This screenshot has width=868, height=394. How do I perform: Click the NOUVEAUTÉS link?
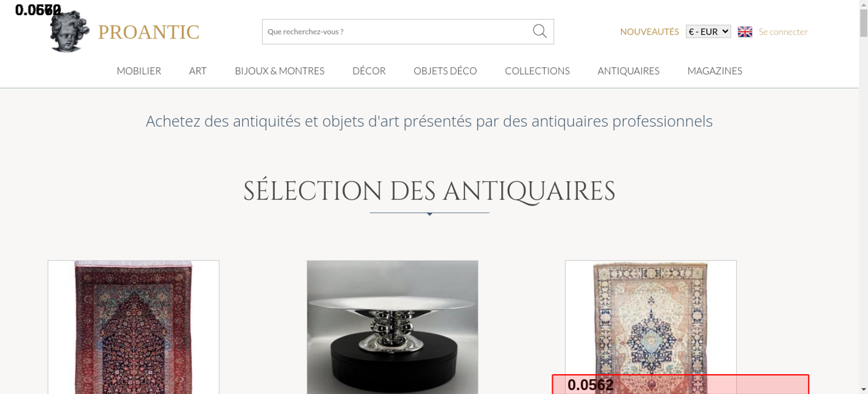(649, 32)
